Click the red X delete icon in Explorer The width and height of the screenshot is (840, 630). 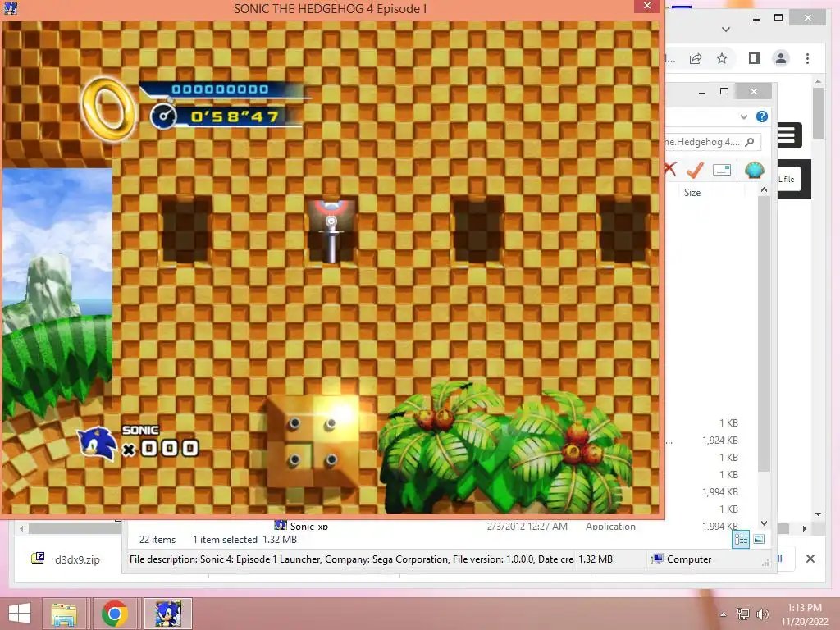(x=670, y=169)
